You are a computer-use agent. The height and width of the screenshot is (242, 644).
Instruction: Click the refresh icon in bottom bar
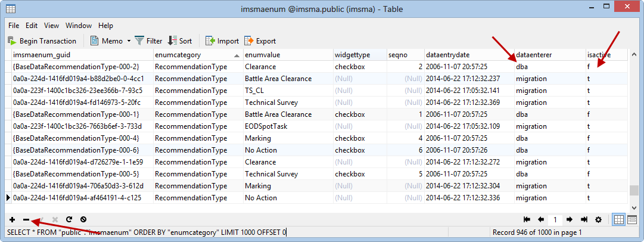[x=69, y=219]
